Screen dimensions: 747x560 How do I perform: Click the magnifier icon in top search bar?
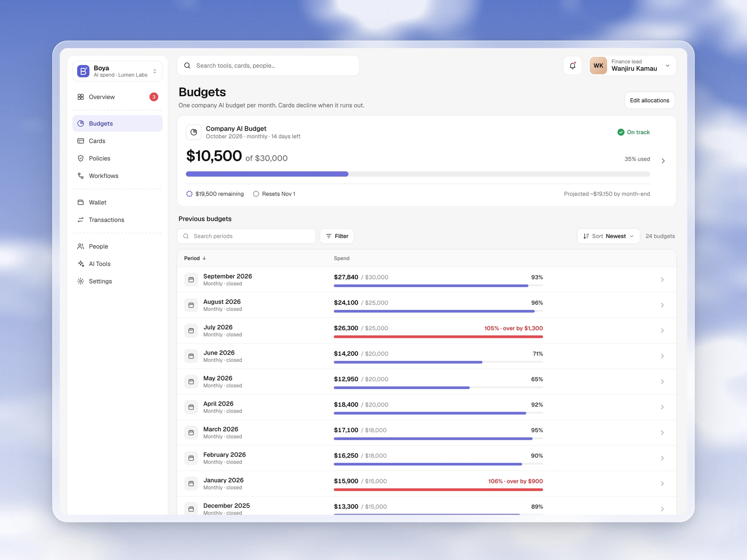(x=187, y=66)
